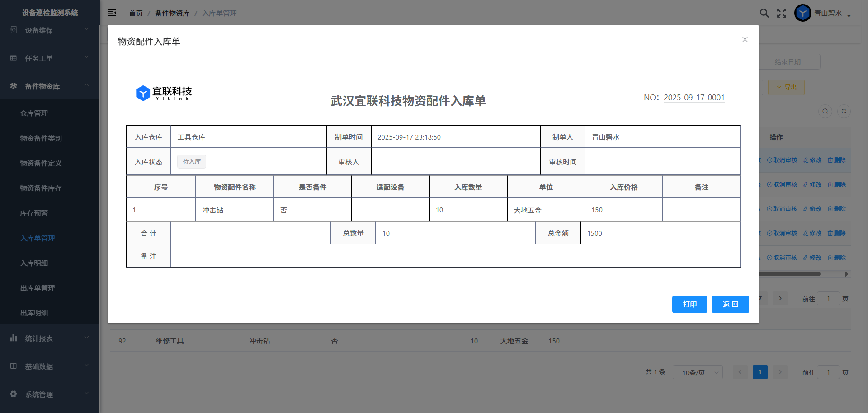Screen dimensions: 868x413
Task: Select 仓库管理 in the sidebar
Action: click(34, 113)
